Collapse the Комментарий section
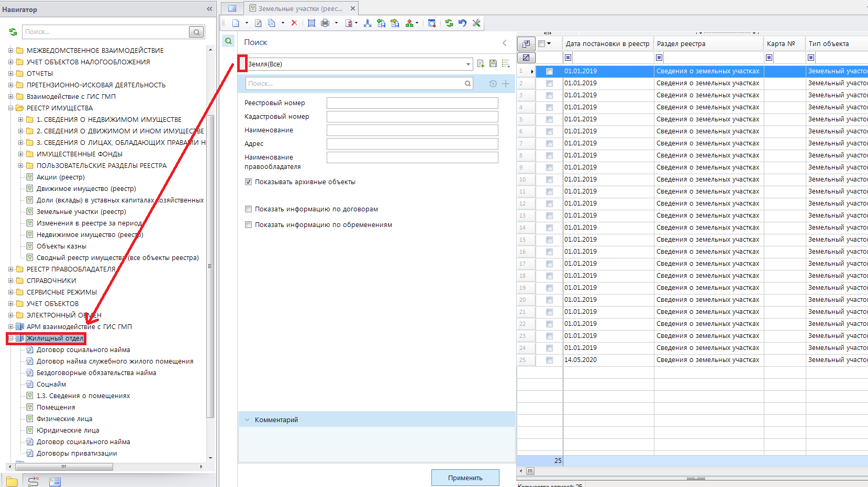Screen dimensions: 868x487 [247, 420]
